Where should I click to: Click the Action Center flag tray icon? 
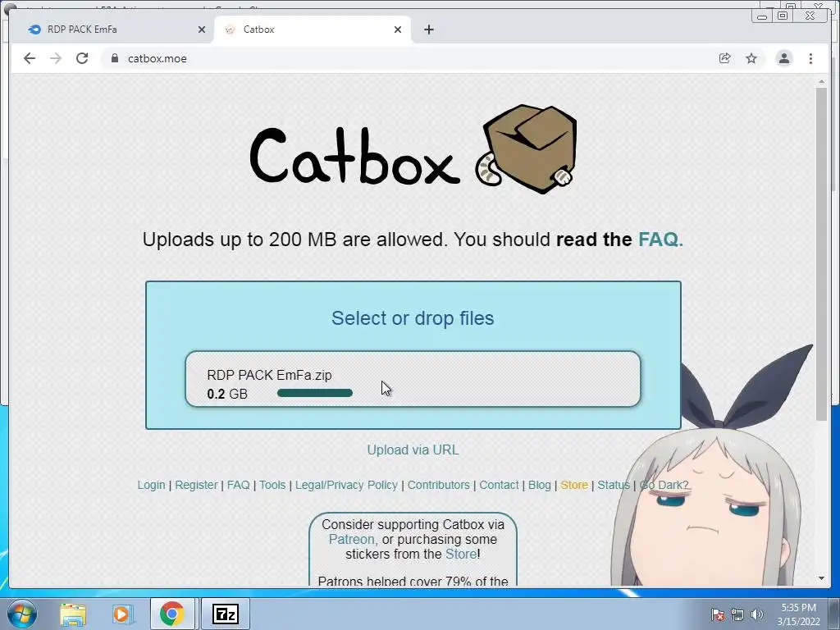coord(718,614)
